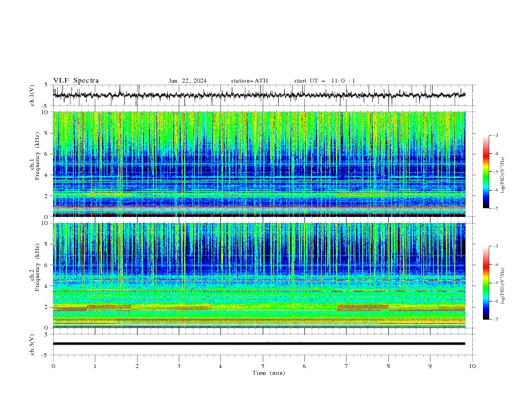This screenshot has height=411, width=532.
Task: Click the 'VLF Spectra' plot title
Action: (76, 81)
